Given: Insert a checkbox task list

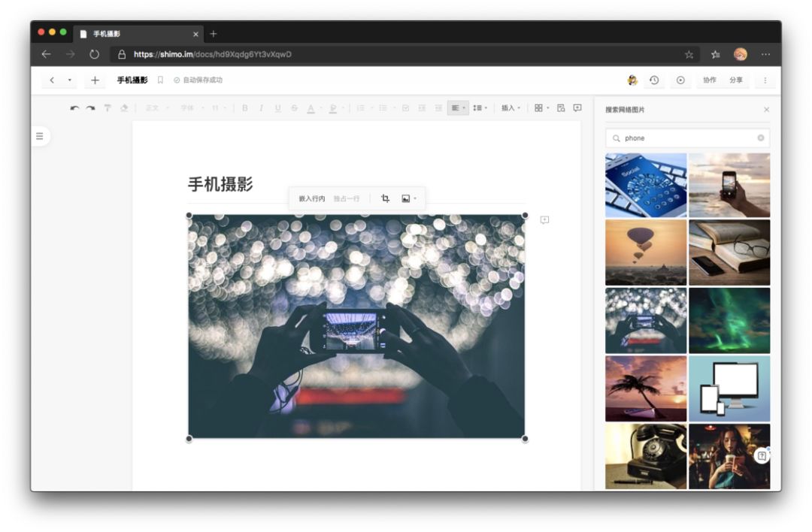Looking at the screenshot, I should point(405,108).
